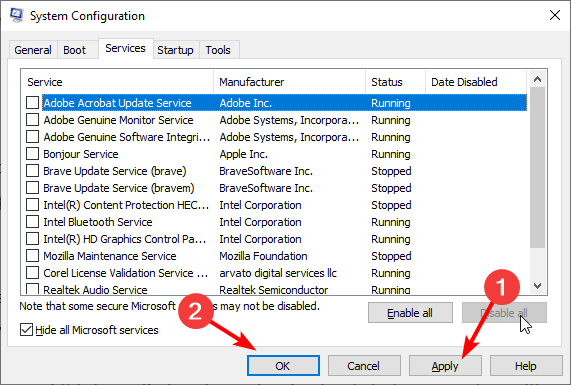Enable the Bonjour Service checkbox
The image size is (571, 385).
(x=32, y=154)
